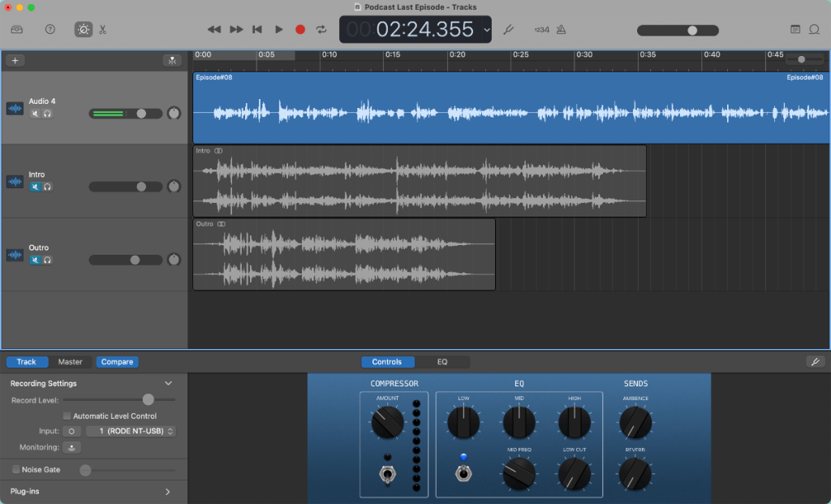This screenshot has height=504, width=831.
Task: Collapse the Recording Settings section
Action: pyautogui.click(x=168, y=382)
